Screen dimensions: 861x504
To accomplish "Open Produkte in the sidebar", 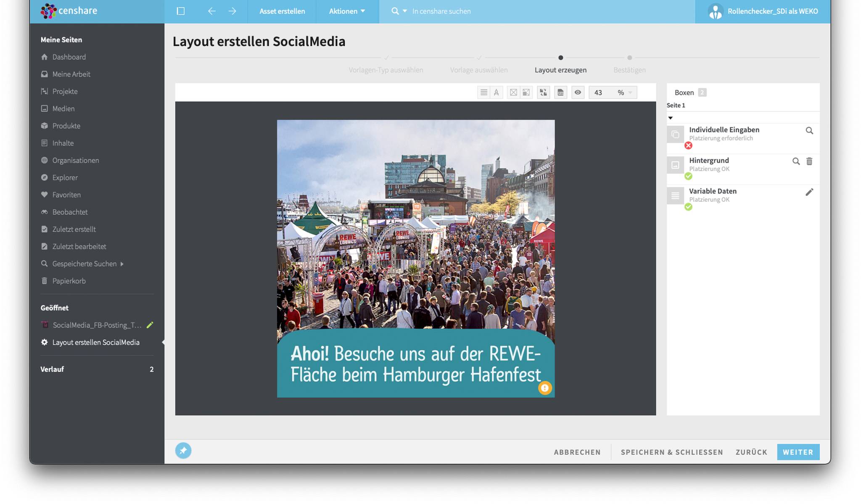I will click(66, 126).
